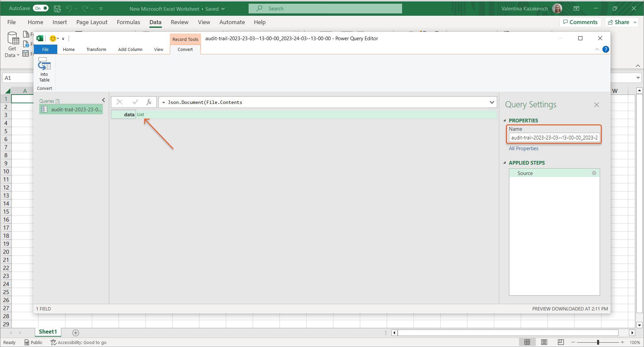Click the query Name input field
Viewport: 644px width, 347px height.
tap(554, 137)
